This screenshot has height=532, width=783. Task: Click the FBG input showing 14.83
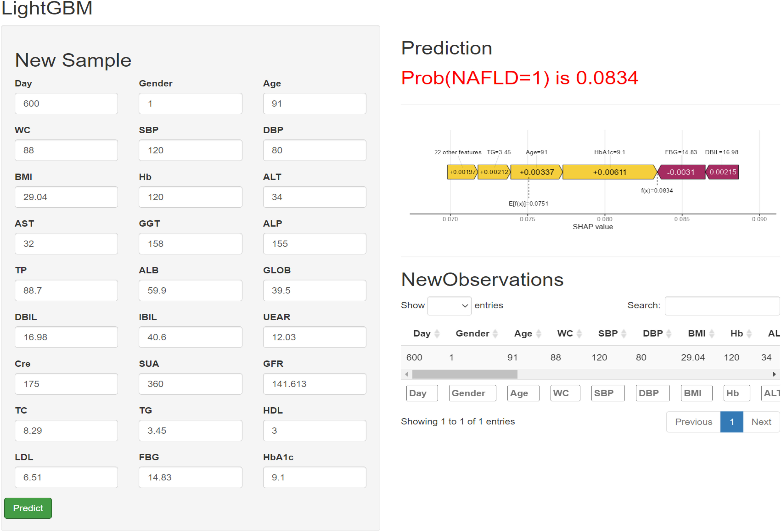(190, 477)
